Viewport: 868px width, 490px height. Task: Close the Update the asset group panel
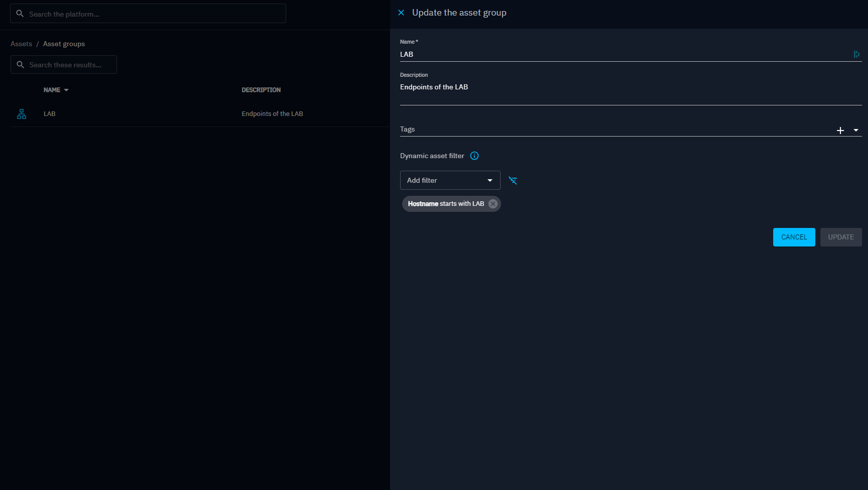point(401,13)
